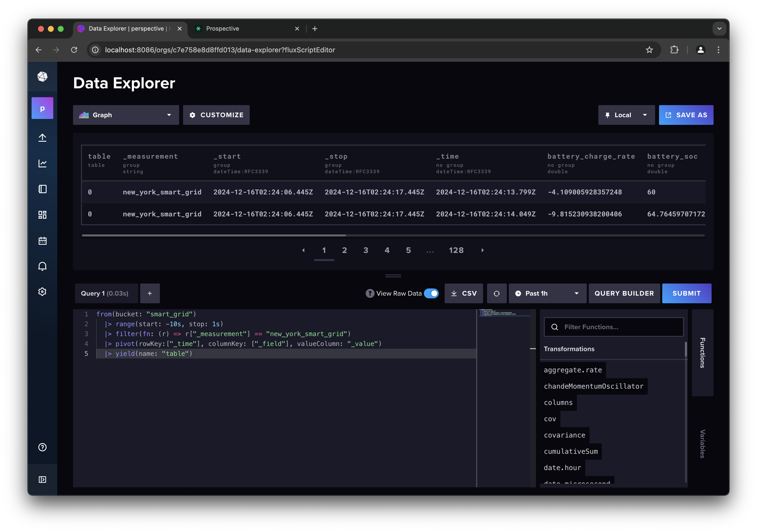Click line 5 yield statement in editor
Image resolution: width=757 pixels, height=532 pixels.
pos(286,354)
